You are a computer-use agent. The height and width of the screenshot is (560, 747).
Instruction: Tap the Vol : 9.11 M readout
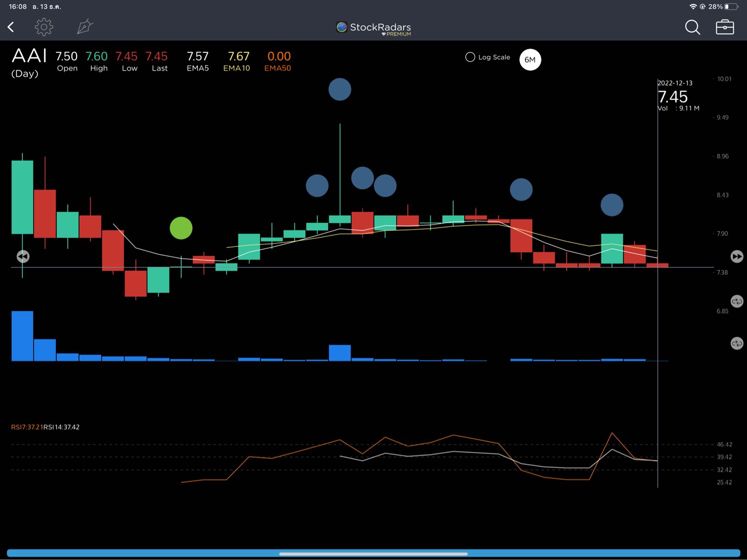pyautogui.click(x=678, y=108)
